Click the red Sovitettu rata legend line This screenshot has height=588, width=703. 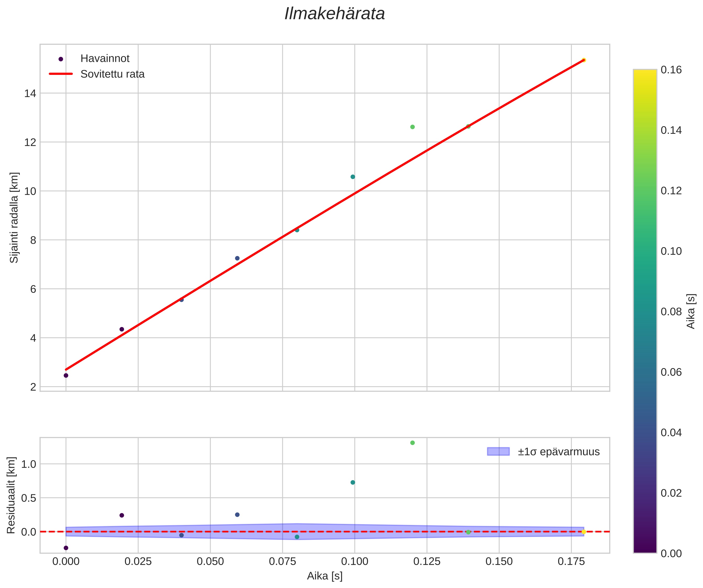61,74
